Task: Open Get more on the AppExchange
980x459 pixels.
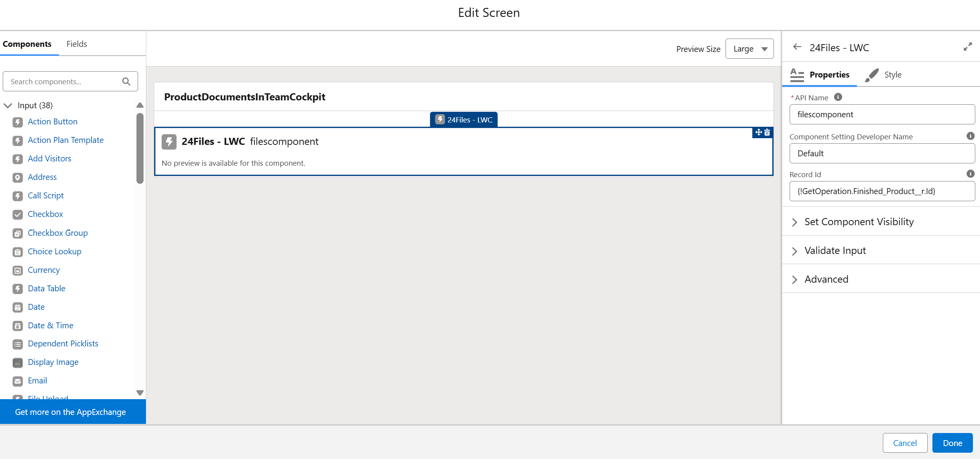Action: [x=73, y=412]
